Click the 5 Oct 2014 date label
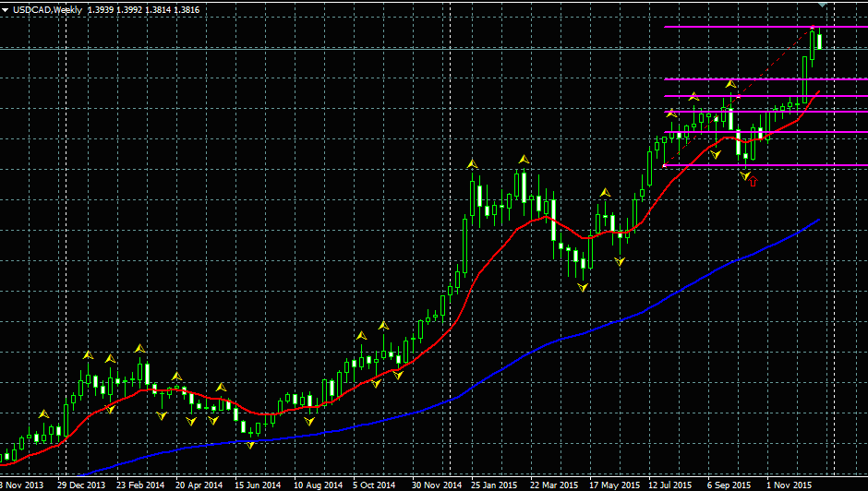The height and width of the screenshot is (491, 868). (374, 485)
